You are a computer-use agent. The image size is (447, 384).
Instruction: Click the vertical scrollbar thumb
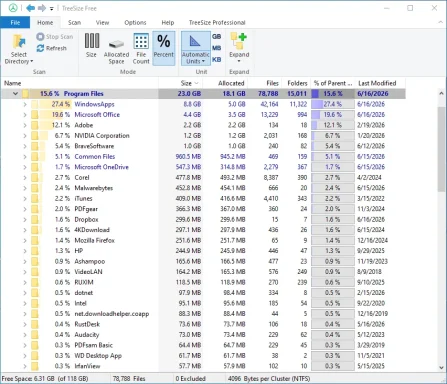(442, 149)
